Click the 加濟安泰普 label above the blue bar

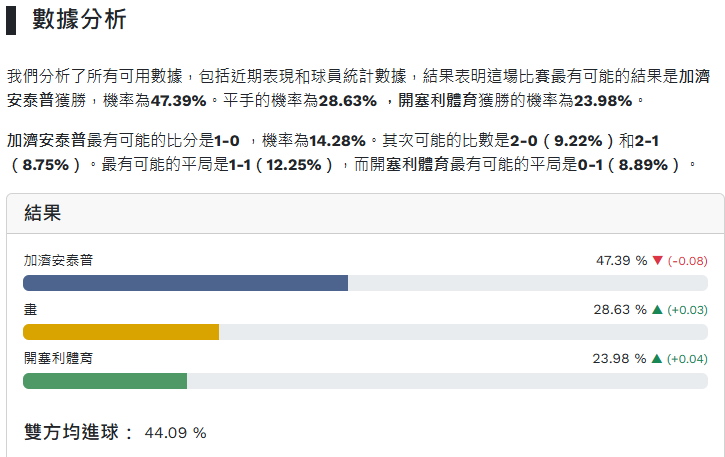(58, 261)
